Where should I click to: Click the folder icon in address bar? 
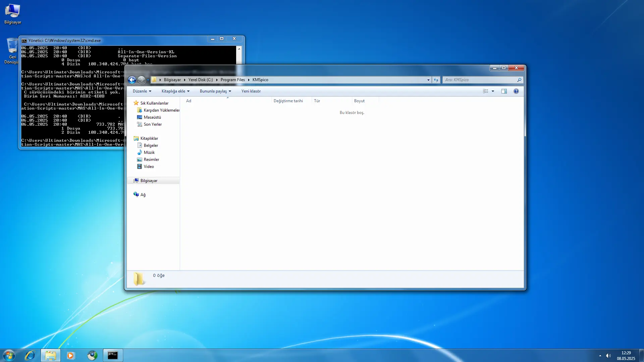click(154, 80)
